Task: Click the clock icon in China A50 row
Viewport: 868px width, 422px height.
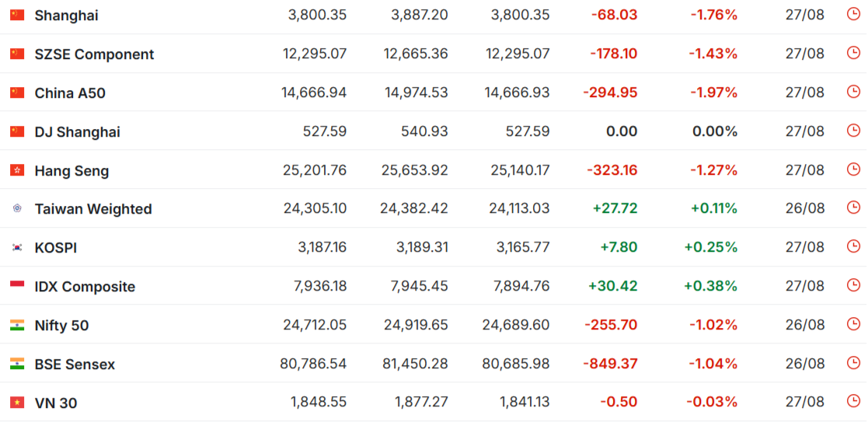Action: coord(853,92)
